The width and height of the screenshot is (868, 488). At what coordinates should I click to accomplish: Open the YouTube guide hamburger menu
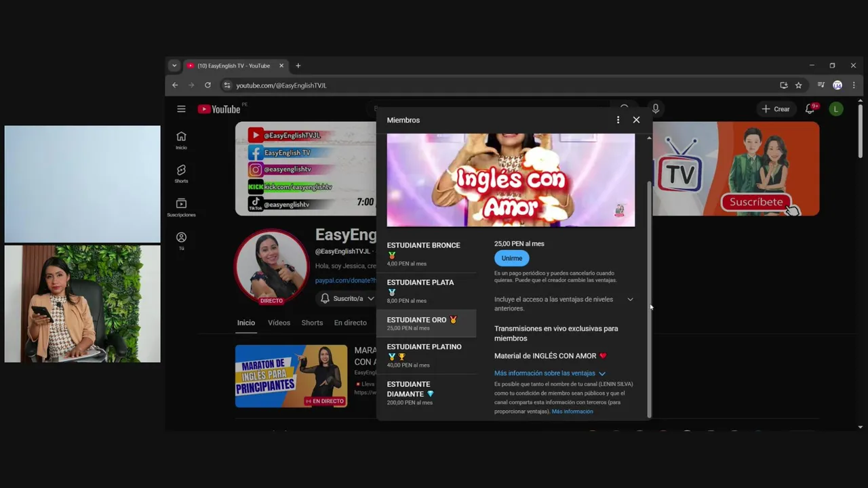click(x=181, y=109)
